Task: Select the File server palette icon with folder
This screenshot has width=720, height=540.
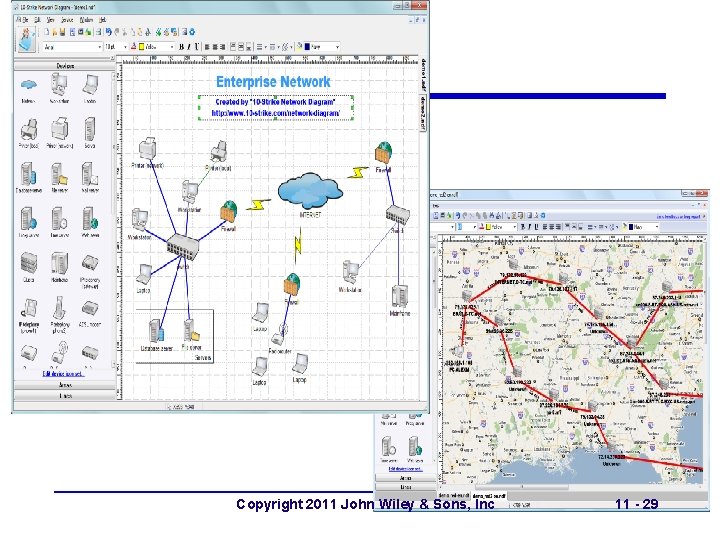Action: [x=59, y=174]
